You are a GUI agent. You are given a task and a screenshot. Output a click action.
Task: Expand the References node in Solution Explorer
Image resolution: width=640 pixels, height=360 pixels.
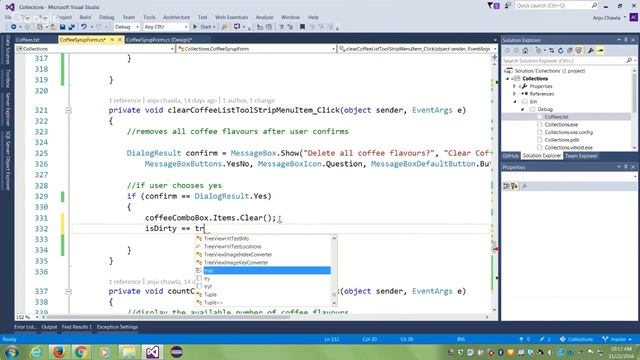point(515,94)
